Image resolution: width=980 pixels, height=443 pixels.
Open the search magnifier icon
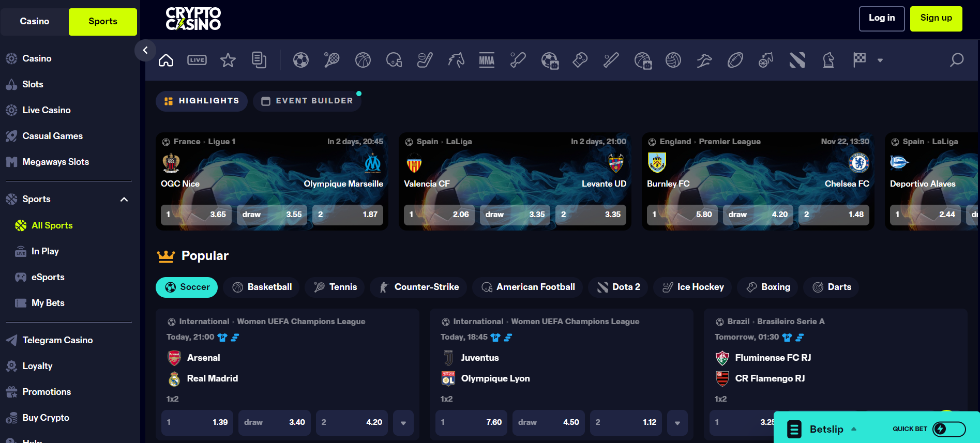click(957, 60)
